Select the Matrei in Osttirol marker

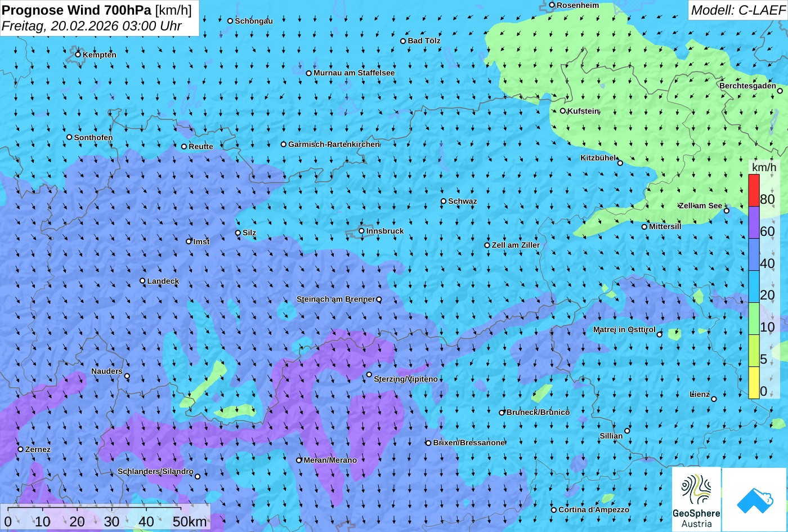(x=660, y=334)
